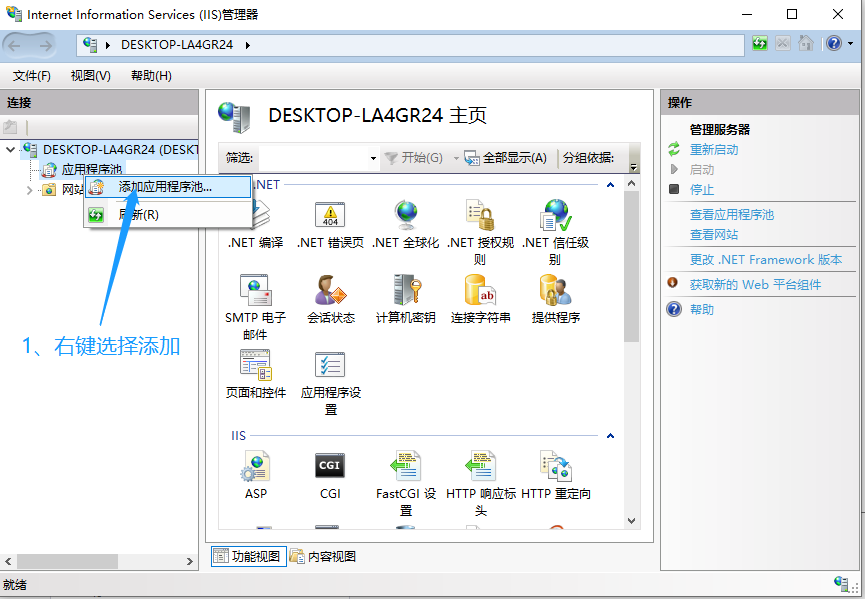This screenshot has height=599, width=865.
Task: Click the green refresh icon in address bar
Action: click(760, 44)
